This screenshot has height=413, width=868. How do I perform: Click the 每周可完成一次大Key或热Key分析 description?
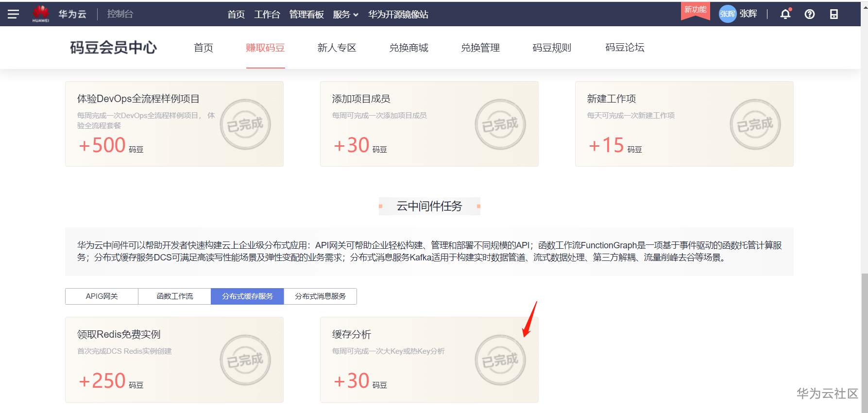[x=389, y=351]
